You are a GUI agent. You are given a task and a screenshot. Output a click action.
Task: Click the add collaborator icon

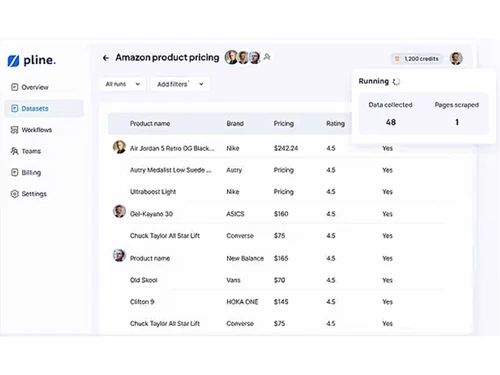(267, 57)
